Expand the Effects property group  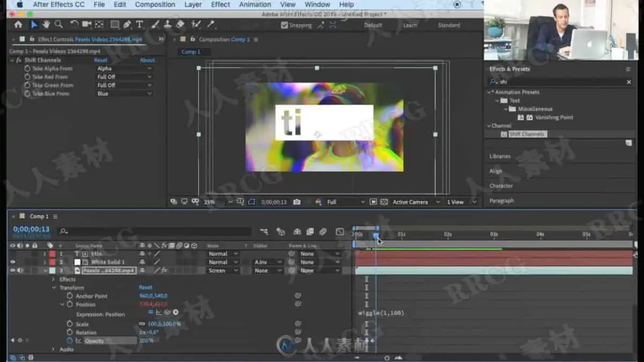[53, 279]
